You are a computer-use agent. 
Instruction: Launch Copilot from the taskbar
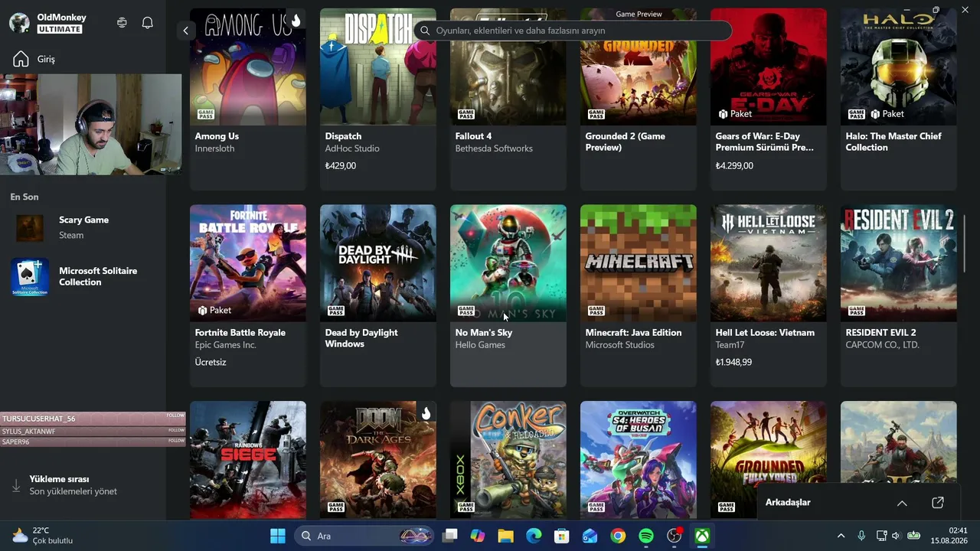click(478, 536)
